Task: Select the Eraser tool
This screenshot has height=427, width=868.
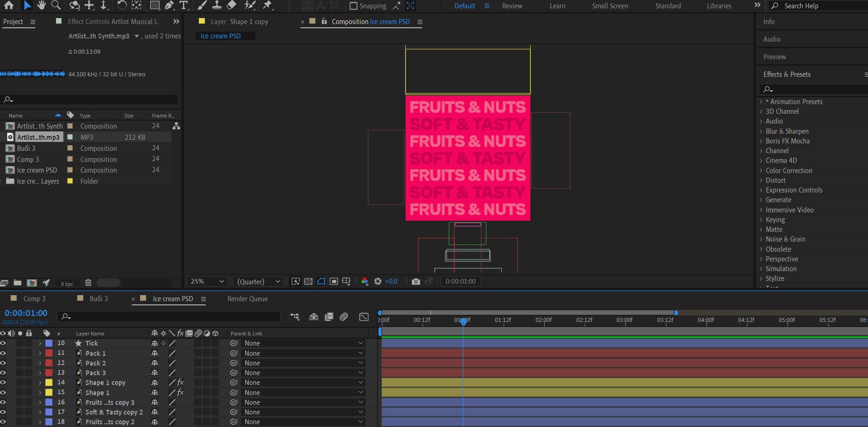Action: click(231, 6)
